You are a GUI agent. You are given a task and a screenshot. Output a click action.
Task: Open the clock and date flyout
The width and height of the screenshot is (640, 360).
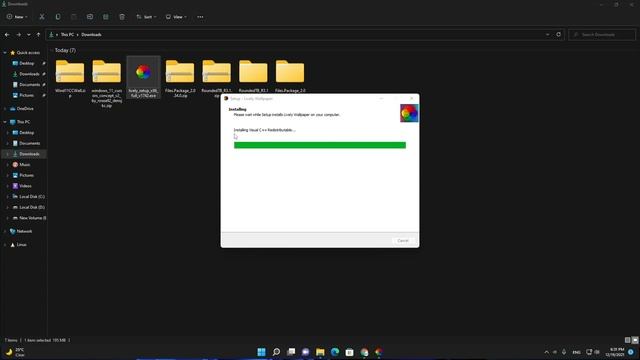615,352
